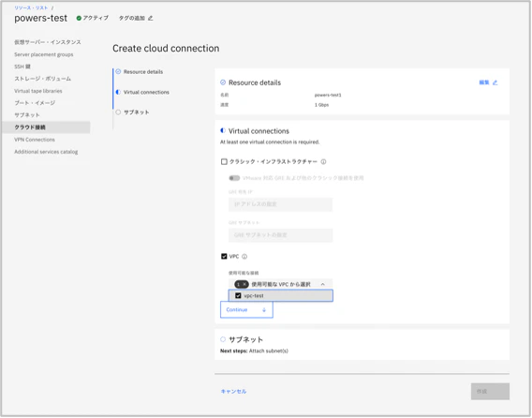The height and width of the screenshot is (418, 532).
Task: Click the GRE IP アドレス input field
Action: pyautogui.click(x=281, y=204)
